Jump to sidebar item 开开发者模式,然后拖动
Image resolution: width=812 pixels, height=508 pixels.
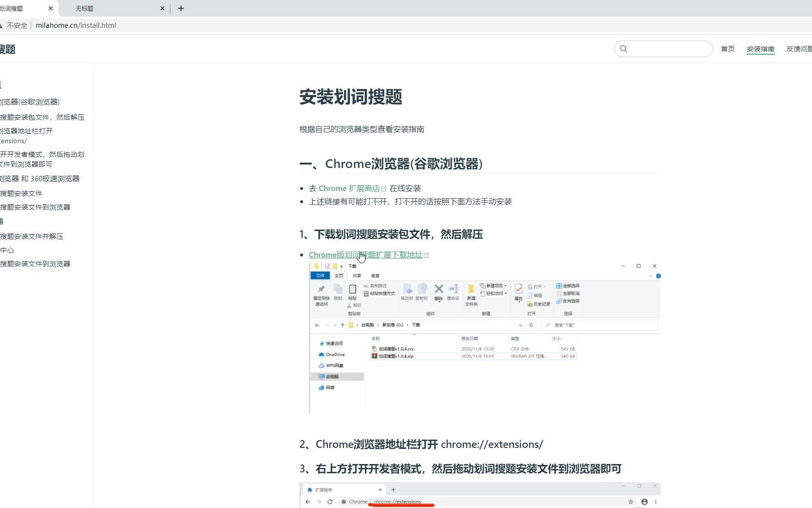point(42,159)
